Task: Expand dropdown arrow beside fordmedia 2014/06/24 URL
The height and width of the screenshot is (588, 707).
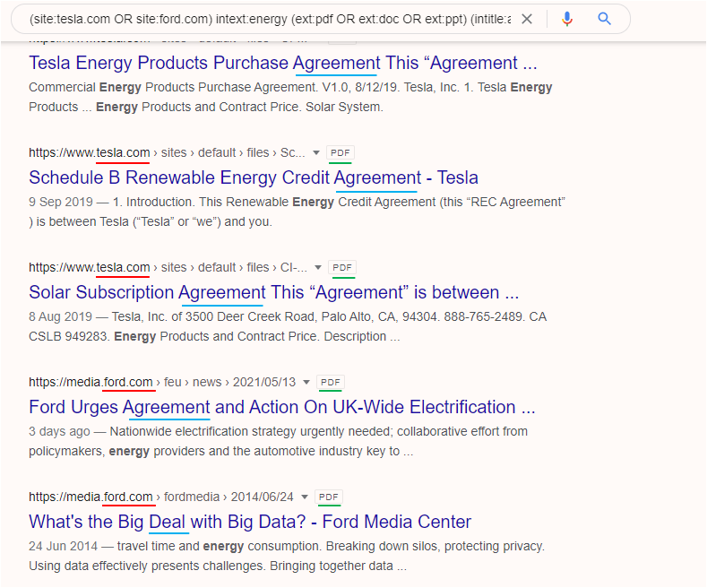Action: 305,497
